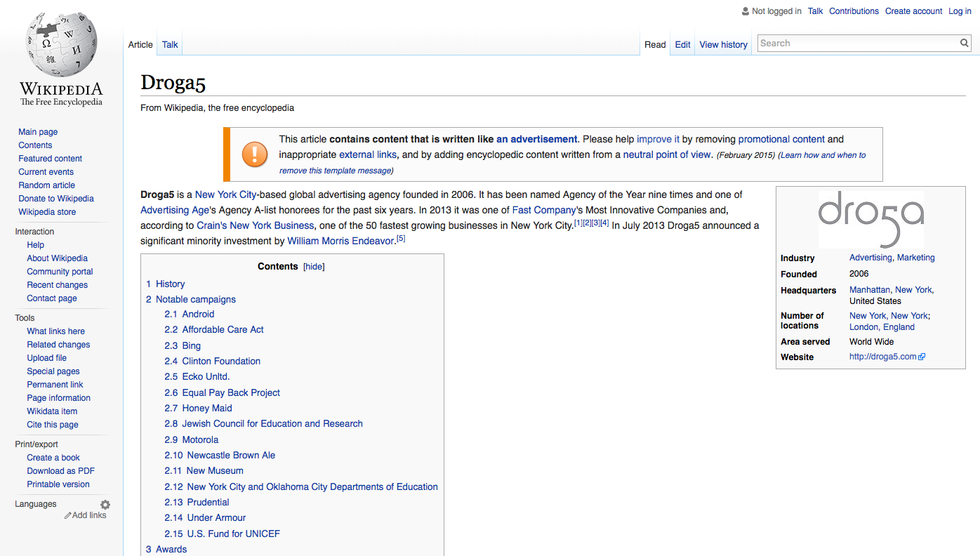Image resolution: width=980 pixels, height=556 pixels.
Task: Open Contributions link in top bar
Action: coord(854,11)
